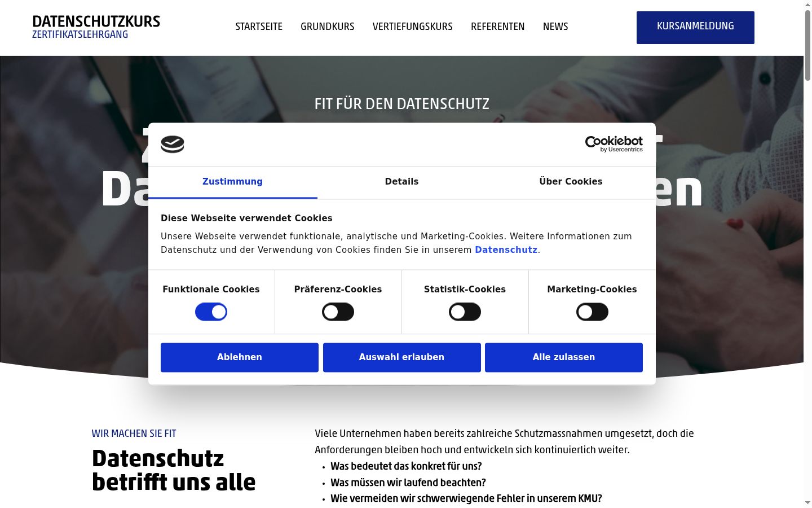
Task: Click the cookie dialog site logo icon
Action: pos(173,144)
